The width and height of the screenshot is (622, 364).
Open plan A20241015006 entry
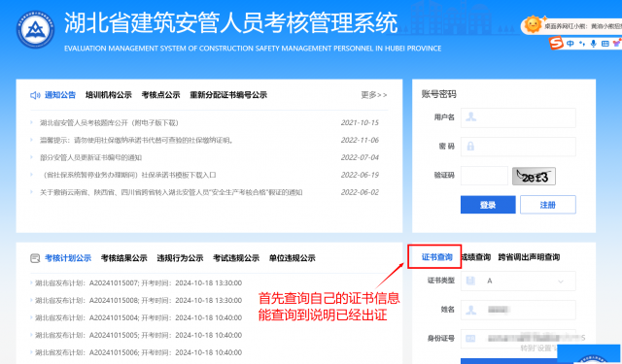tap(138, 353)
